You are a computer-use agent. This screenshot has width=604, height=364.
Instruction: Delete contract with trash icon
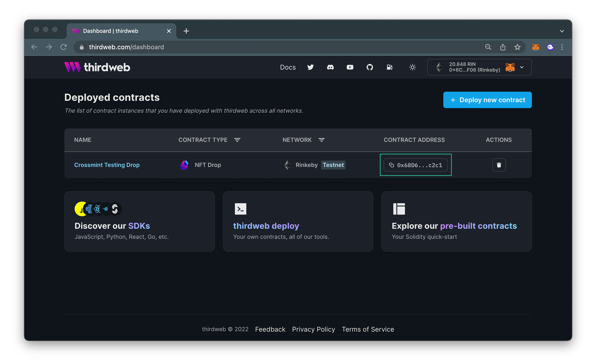(499, 165)
